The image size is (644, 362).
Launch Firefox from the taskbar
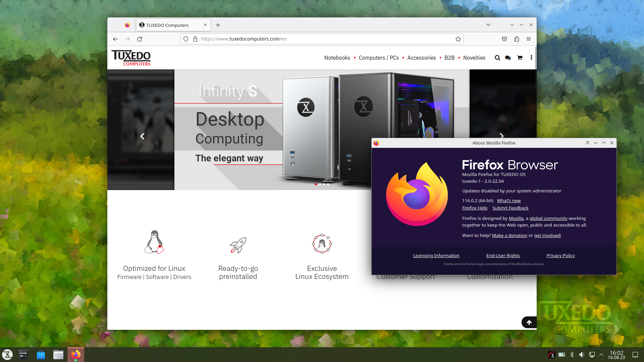(x=75, y=354)
